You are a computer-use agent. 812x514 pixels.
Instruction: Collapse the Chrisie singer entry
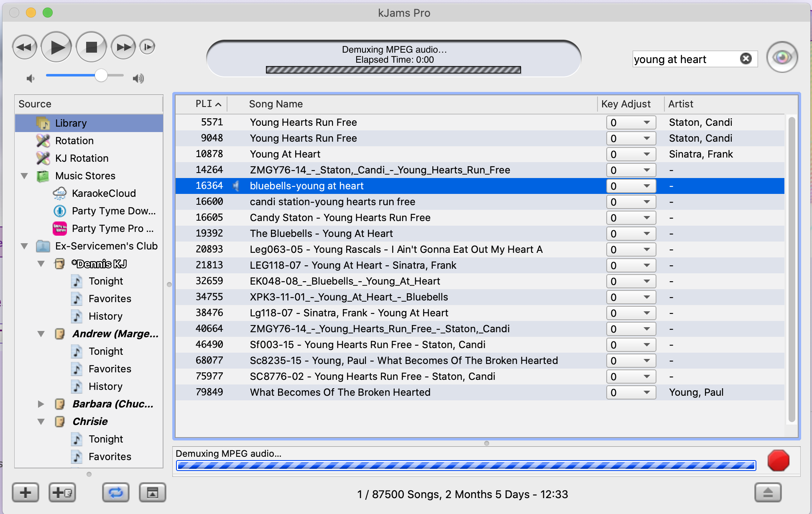click(x=41, y=422)
